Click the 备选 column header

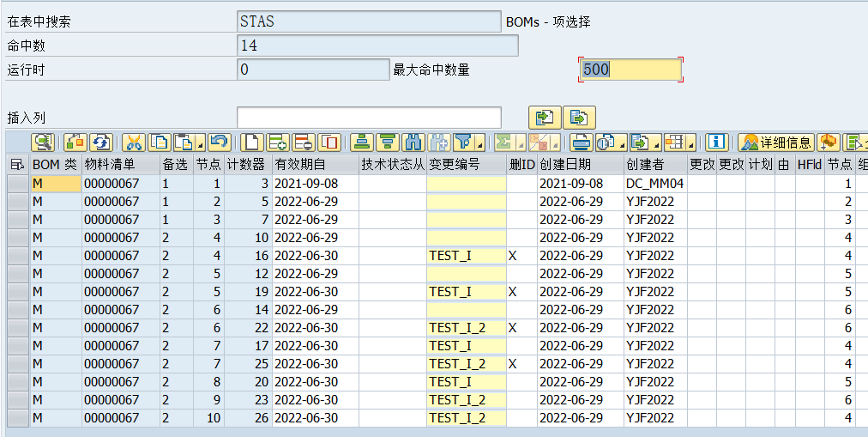pos(177,165)
